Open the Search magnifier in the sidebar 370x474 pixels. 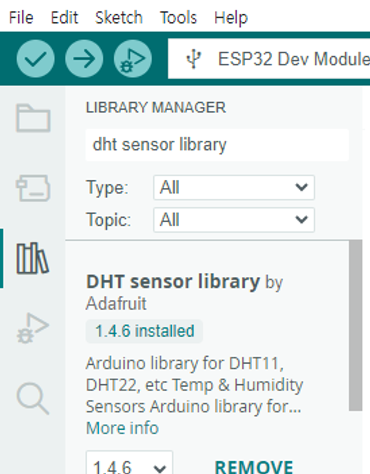[x=33, y=398]
